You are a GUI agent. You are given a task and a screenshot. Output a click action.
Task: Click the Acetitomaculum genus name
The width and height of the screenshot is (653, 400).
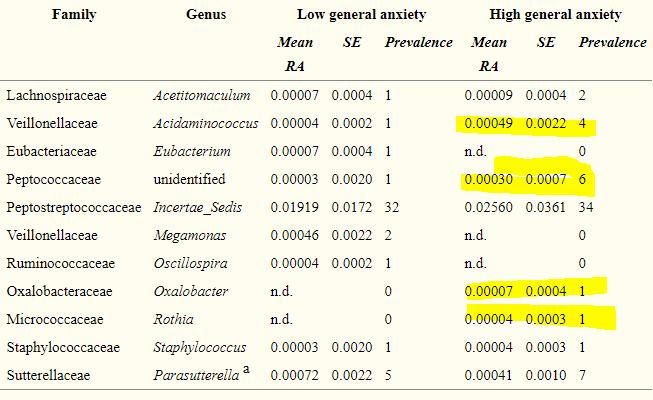coord(202,96)
